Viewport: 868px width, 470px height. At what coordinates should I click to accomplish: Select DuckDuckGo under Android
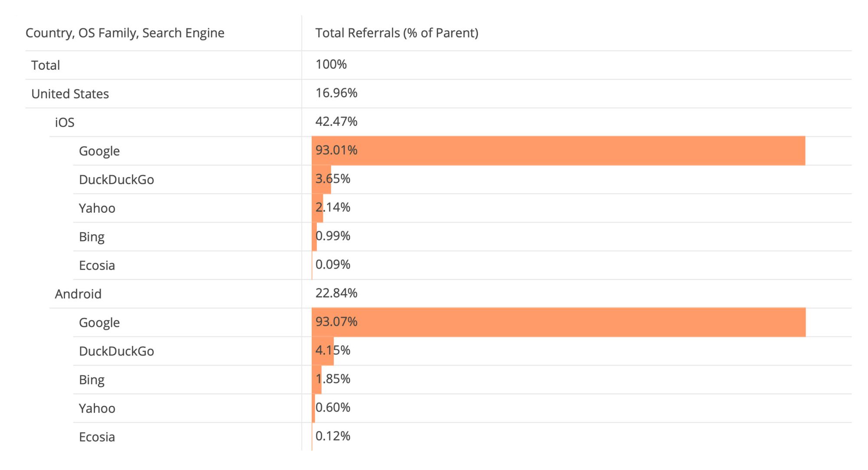[116, 351]
